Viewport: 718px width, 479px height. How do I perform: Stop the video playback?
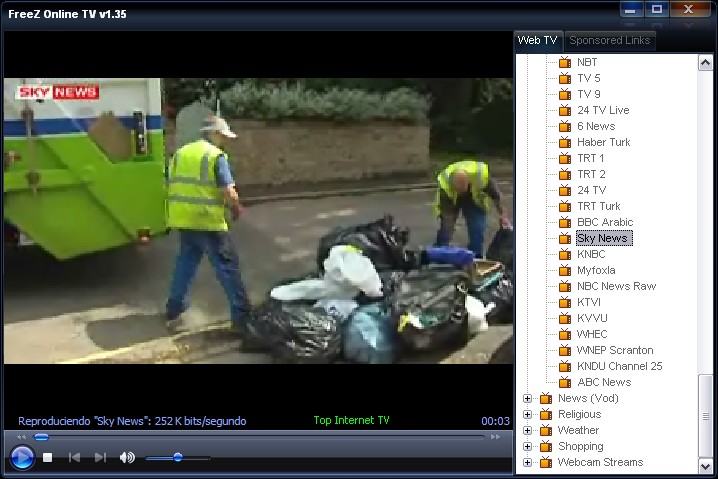click(x=48, y=457)
